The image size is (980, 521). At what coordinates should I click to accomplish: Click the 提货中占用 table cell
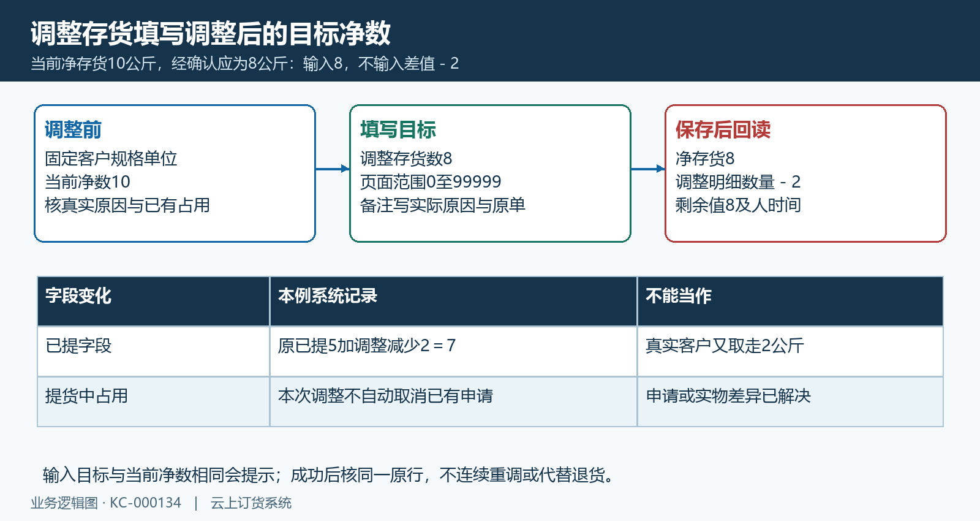(x=154, y=402)
